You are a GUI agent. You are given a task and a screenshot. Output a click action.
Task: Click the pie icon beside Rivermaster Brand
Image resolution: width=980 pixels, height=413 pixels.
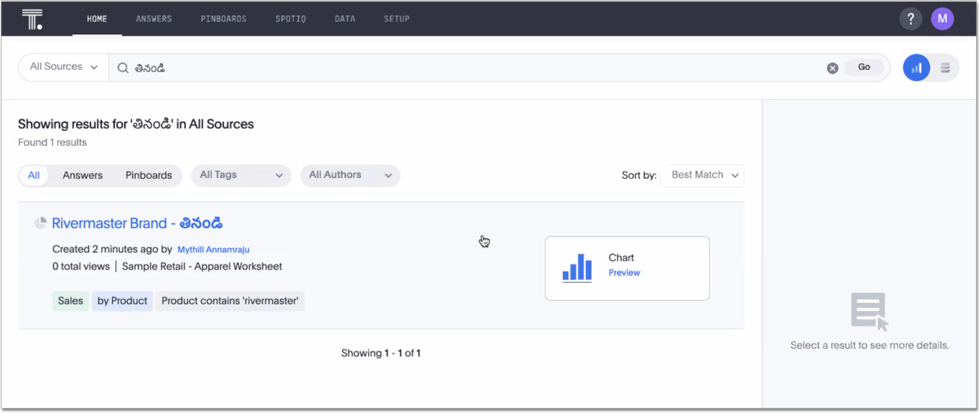point(40,223)
